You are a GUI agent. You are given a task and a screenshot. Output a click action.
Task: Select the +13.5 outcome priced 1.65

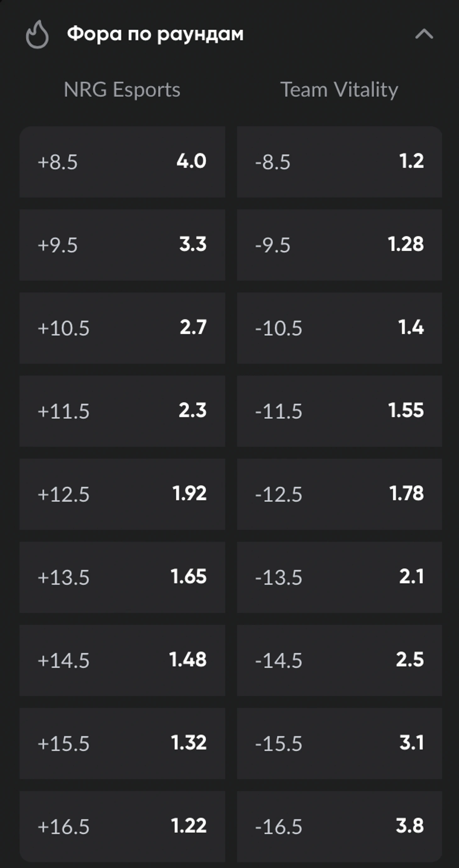122,577
